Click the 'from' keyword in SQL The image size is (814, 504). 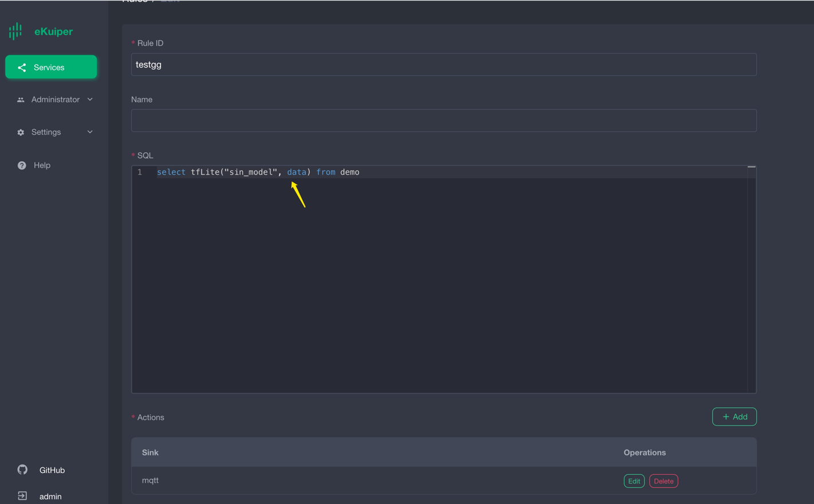tap(326, 172)
